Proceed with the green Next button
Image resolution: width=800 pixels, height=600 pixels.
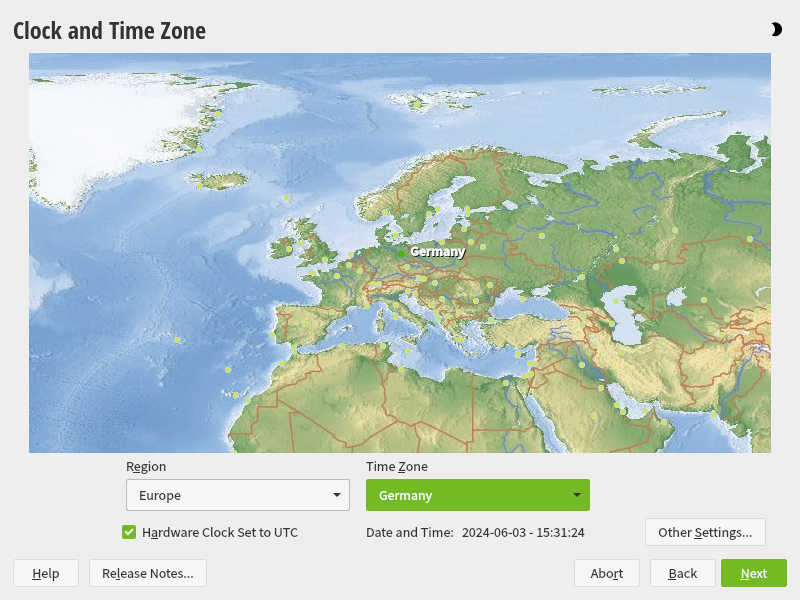coord(753,573)
